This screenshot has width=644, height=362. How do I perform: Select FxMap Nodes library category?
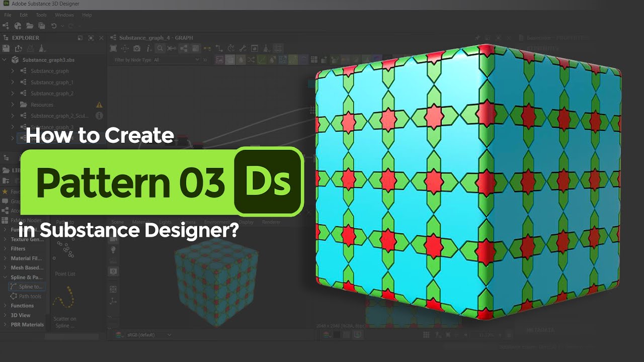26,220
